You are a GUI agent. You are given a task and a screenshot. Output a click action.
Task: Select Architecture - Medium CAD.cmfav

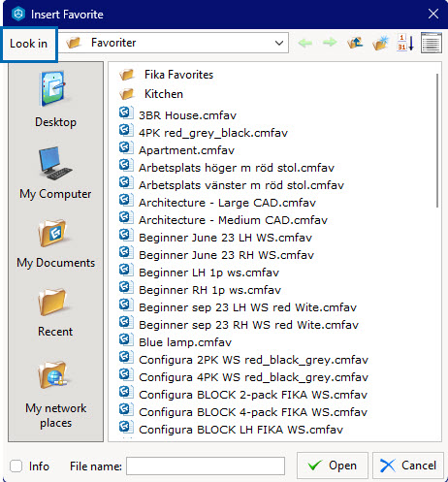coord(233,220)
